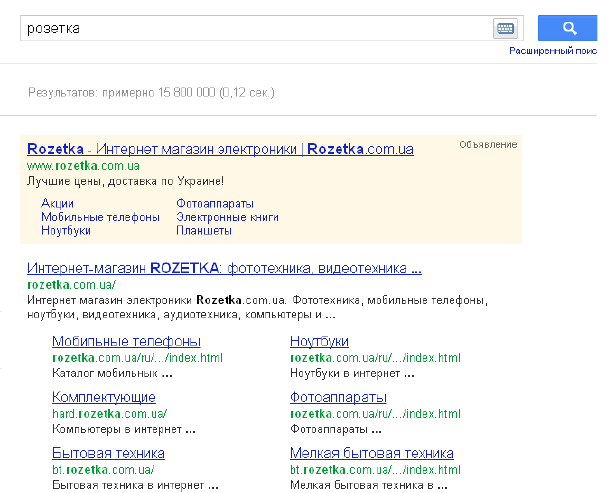Open the "Электронные книги" ad sitelink
The height and width of the screenshot is (493, 614).
tap(227, 217)
